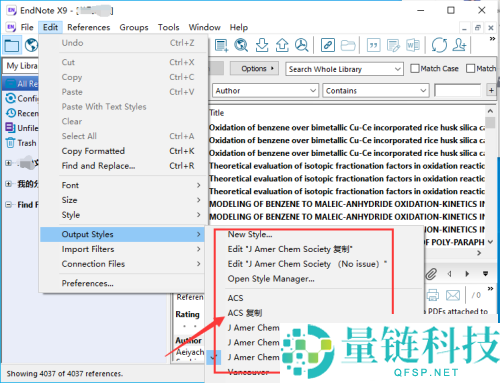Open the File menu

27,27
